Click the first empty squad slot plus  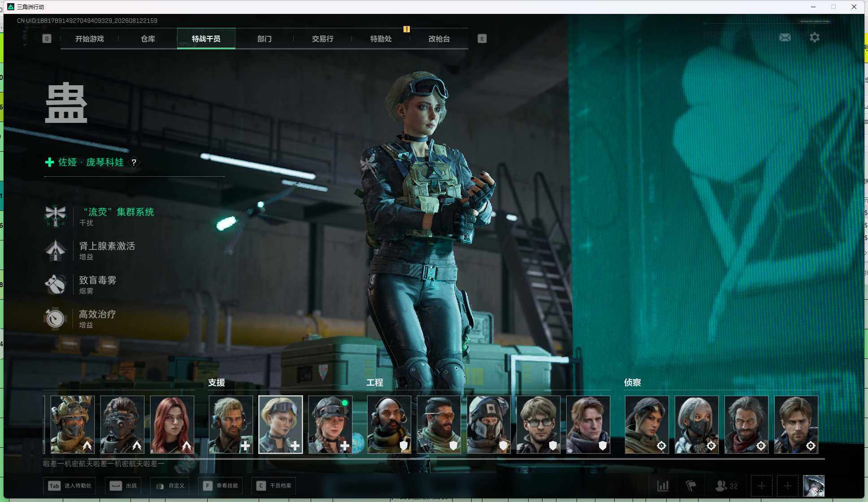click(761, 485)
